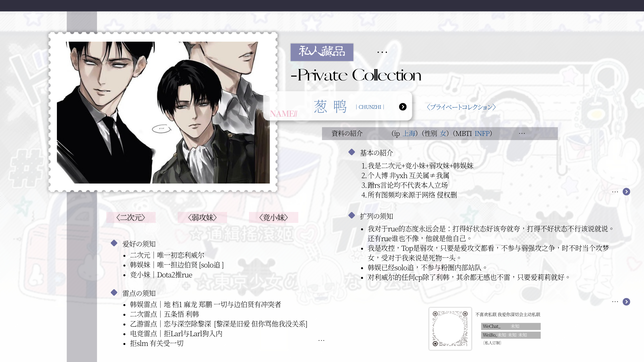
Task: Click the WeiBo_ 未知 field
Action: (x=511, y=335)
